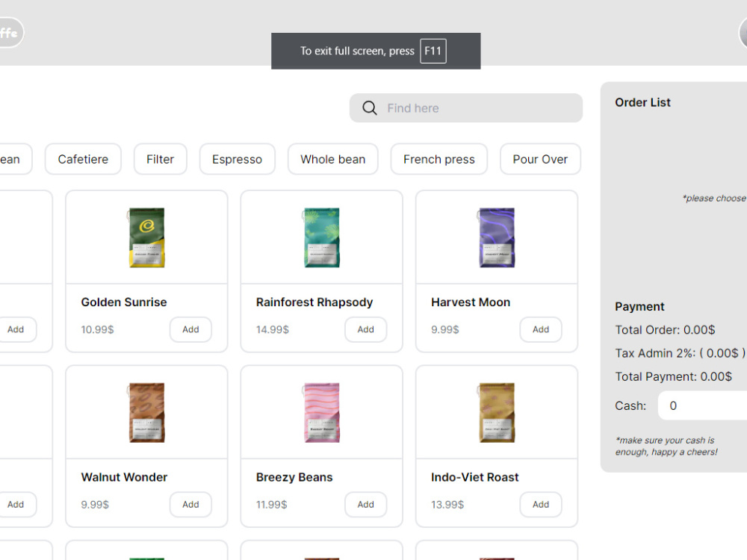Click the Total Order: 0.00$ line
Image resolution: width=747 pixels, height=560 pixels.
click(665, 330)
